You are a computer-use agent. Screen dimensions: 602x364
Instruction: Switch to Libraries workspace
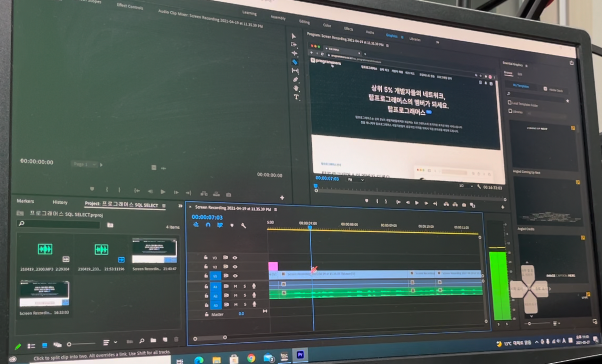point(415,39)
